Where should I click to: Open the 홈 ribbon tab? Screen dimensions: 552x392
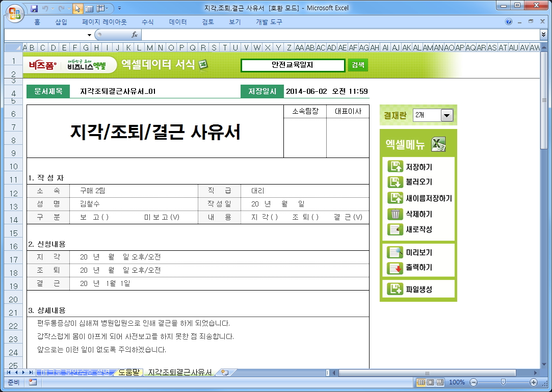[37, 22]
